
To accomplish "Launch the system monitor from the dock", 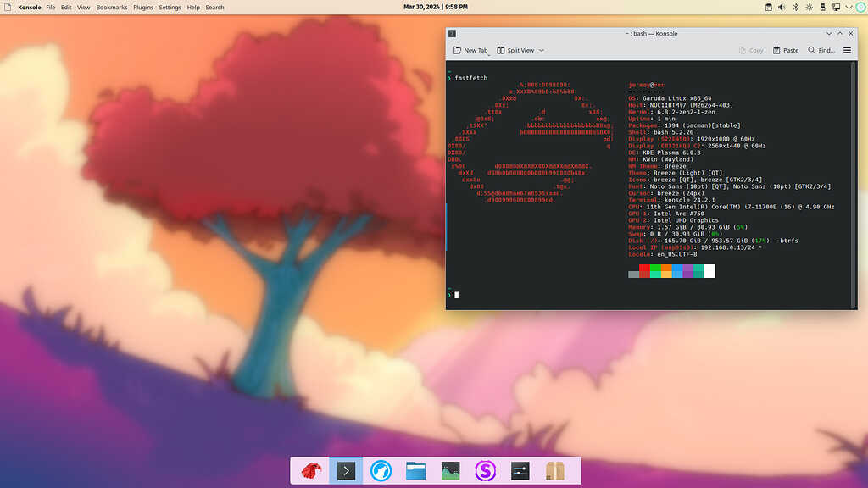I will [x=450, y=471].
